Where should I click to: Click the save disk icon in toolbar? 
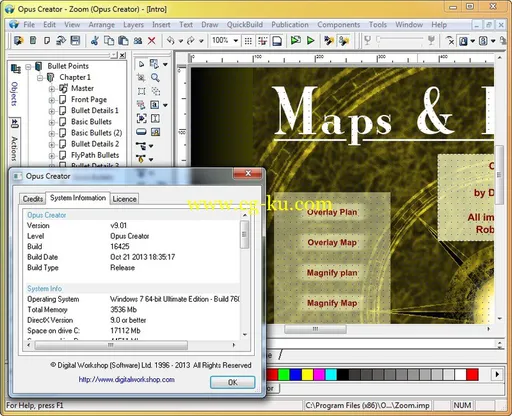click(x=75, y=41)
